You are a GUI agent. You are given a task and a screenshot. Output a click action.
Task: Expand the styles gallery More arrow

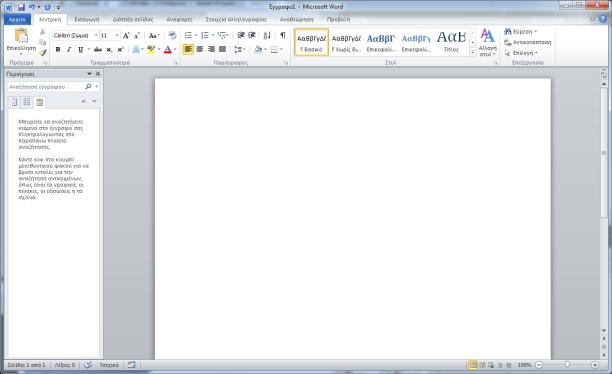(x=473, y=52)
